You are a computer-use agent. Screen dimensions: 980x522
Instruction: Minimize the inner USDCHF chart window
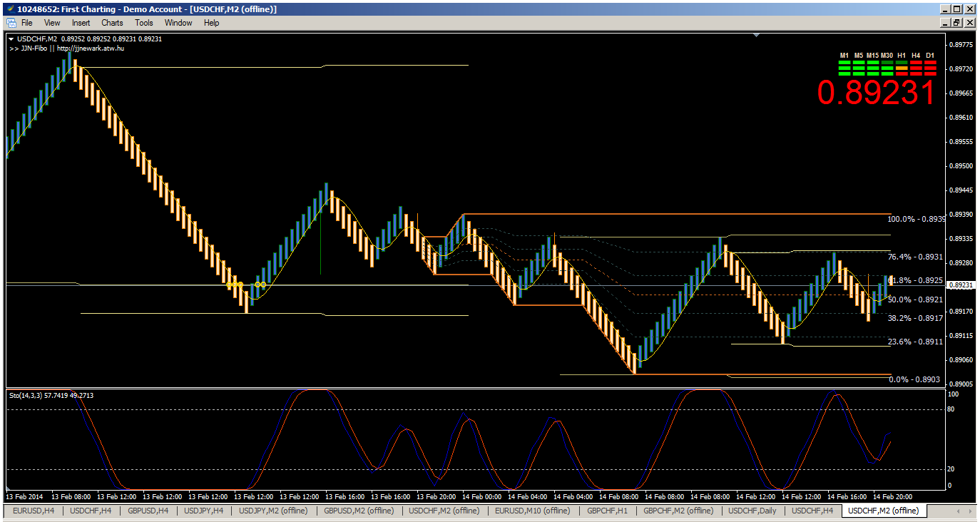[x=946, y=23]
